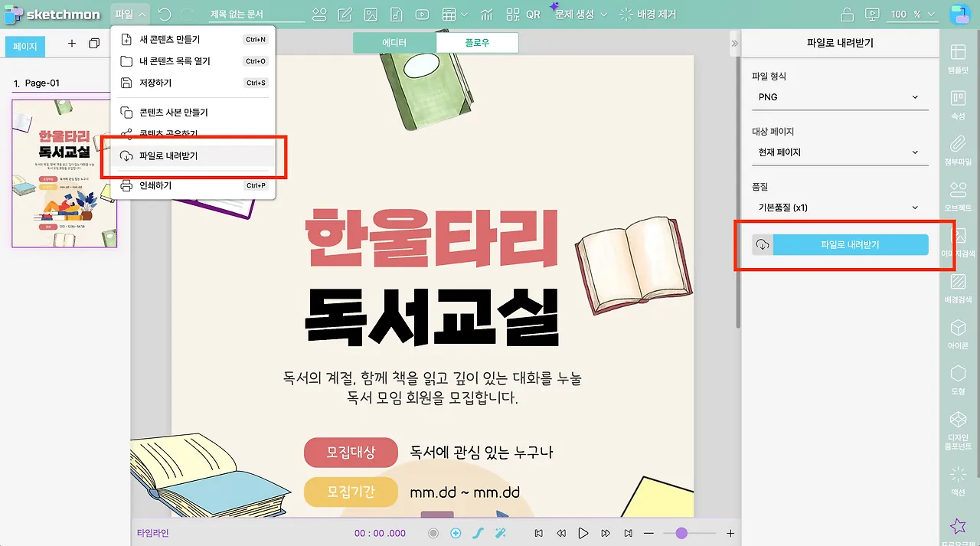Add keyframe with blue plus circle
The height and width of the screenshot is (546, 980).
pos(456,533)
